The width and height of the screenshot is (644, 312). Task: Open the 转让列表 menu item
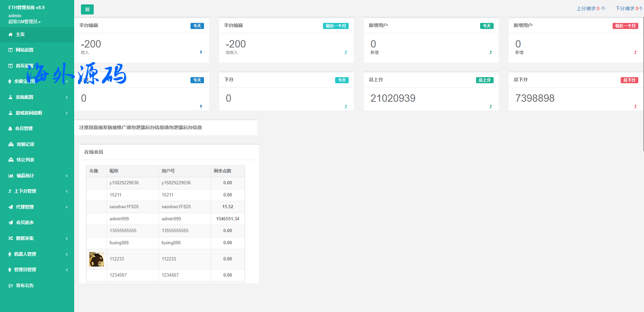tap(25, 160)
